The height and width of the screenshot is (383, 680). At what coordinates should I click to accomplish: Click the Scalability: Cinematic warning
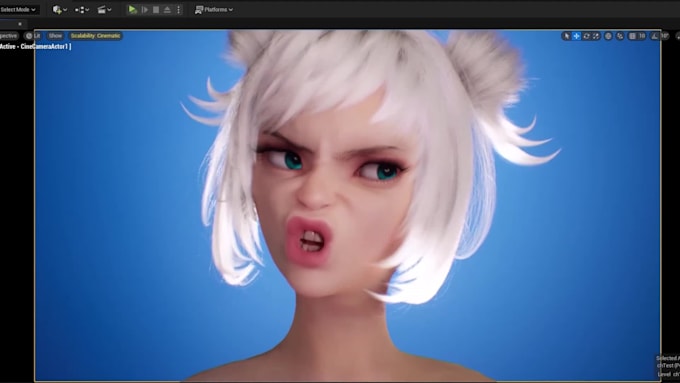tap(95, 36)
